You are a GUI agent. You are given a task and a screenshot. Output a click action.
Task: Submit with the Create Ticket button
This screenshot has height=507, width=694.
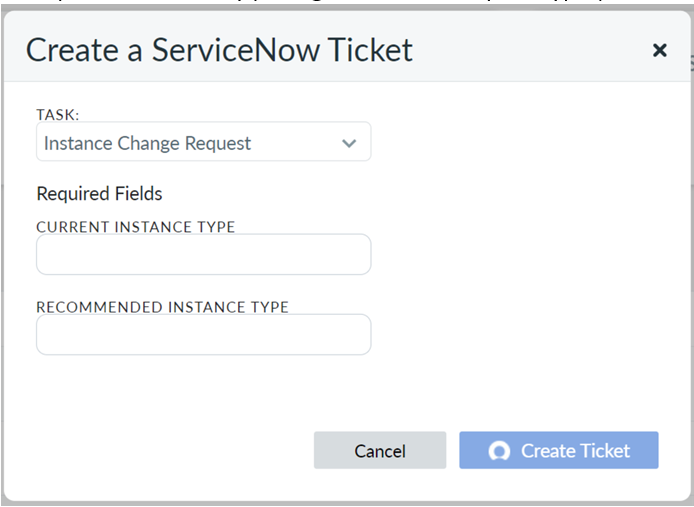pyautogui.click(x=559, y=450)
